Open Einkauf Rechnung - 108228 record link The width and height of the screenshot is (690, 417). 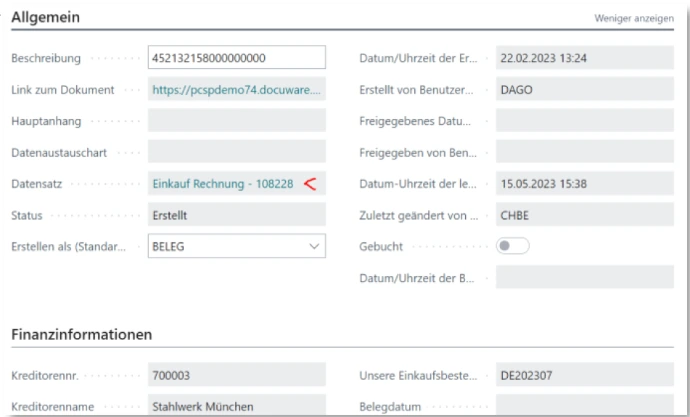click(223, 184)
